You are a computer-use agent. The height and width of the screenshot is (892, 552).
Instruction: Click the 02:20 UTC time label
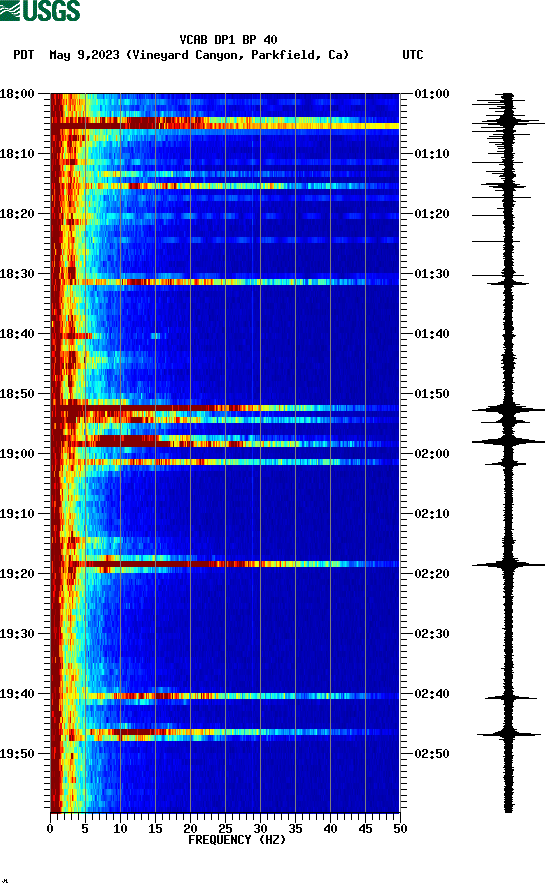coord(432,574)
